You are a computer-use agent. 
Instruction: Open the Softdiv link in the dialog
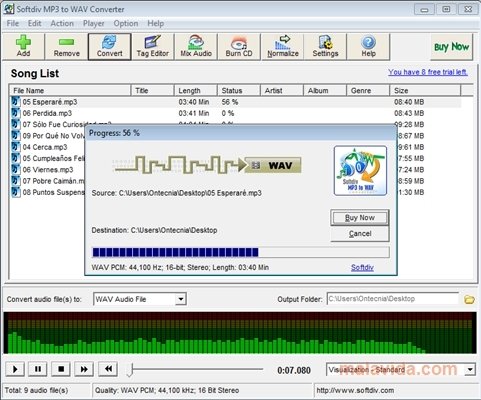[362, 267]
